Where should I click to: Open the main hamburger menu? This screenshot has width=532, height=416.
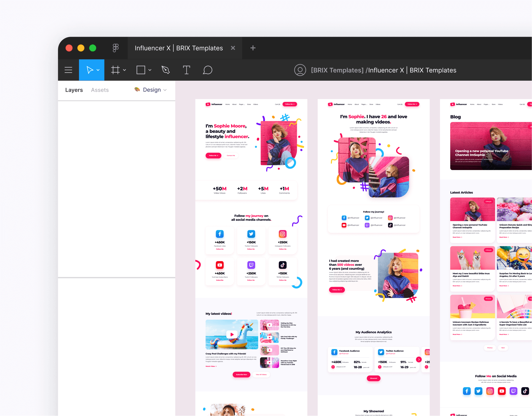pyautogui.click(x=68, y=70)
